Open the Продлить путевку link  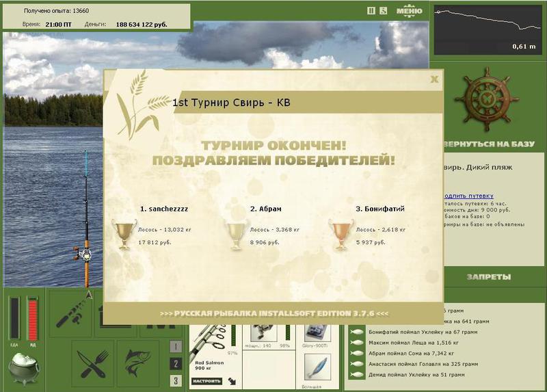tap(469, 196)
